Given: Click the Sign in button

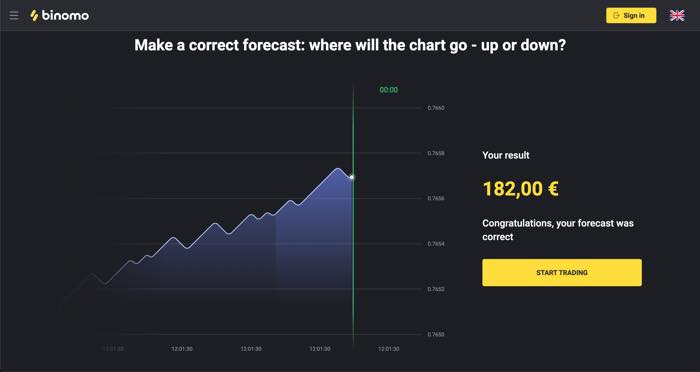Looking at the screenshot, I should coord(631,16).
